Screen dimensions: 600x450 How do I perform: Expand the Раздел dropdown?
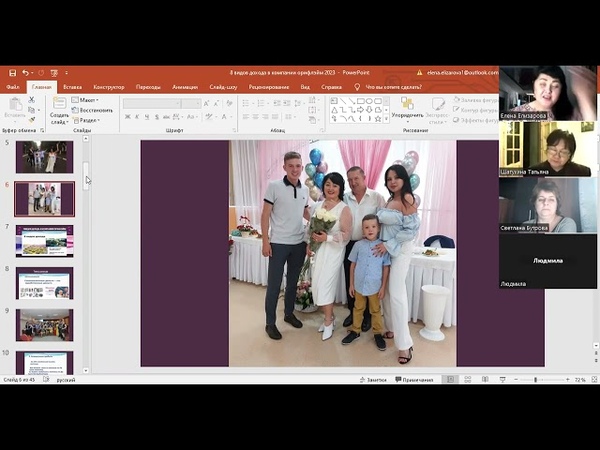[86, 120]
